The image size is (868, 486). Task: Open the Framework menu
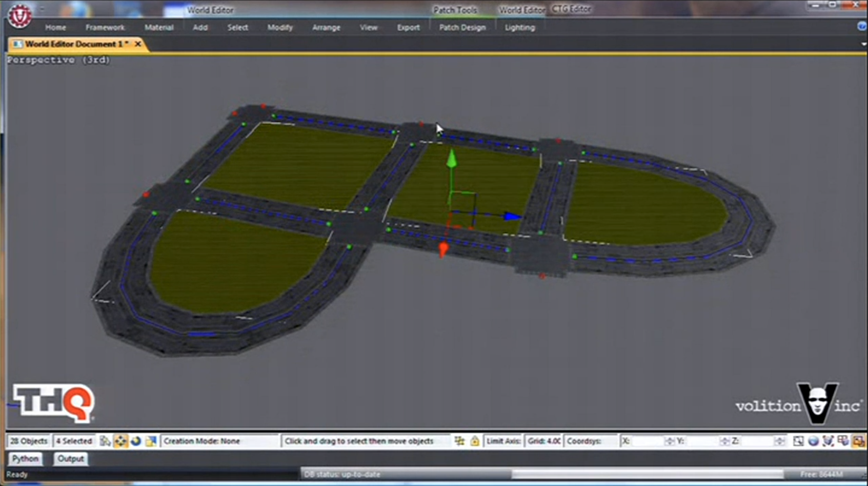coord(105,28)
